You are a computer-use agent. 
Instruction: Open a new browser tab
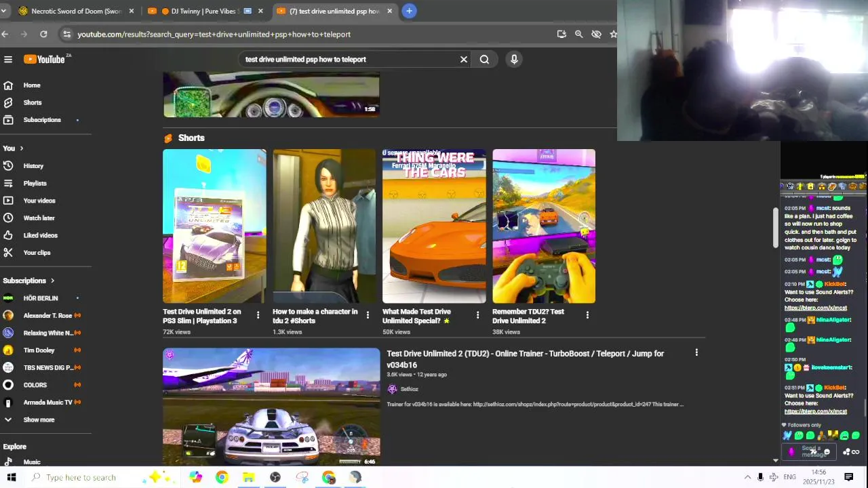[x=409, y=11]
